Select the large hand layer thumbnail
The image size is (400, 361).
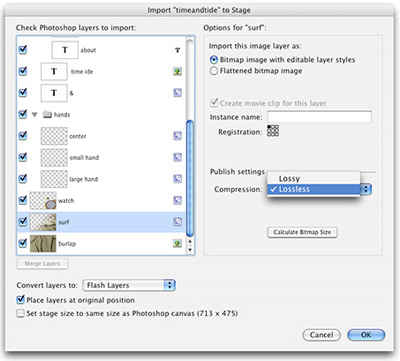(54, 179)
